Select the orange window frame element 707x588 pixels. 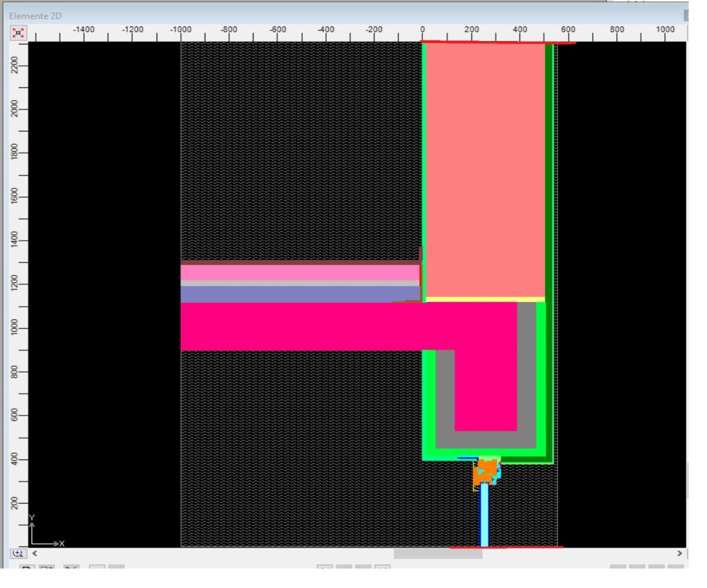(483, 471)
